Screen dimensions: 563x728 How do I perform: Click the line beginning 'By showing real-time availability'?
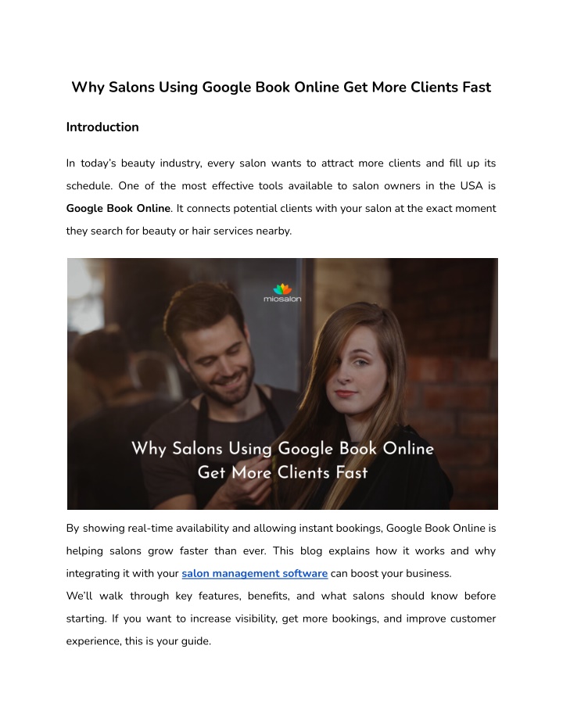[x=281, y=529]
